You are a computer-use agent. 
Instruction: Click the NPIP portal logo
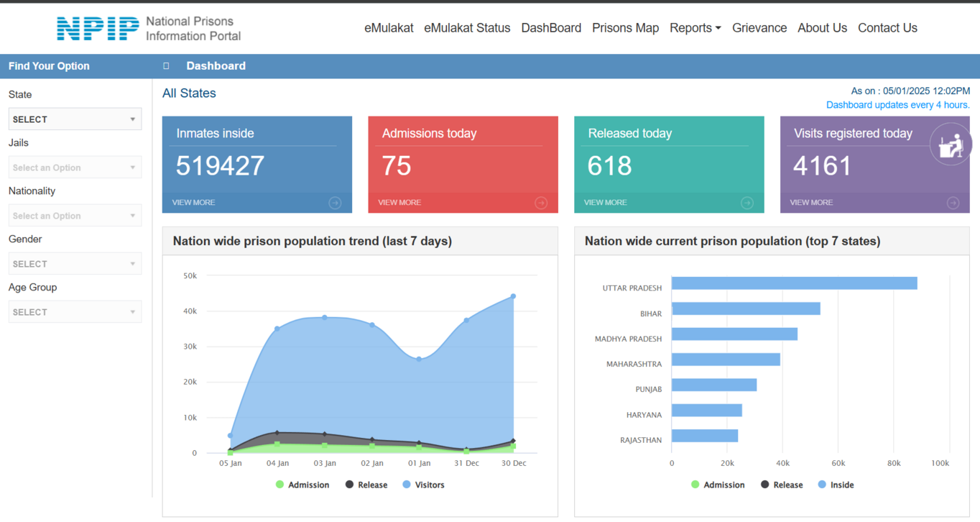tap(149, 28)
